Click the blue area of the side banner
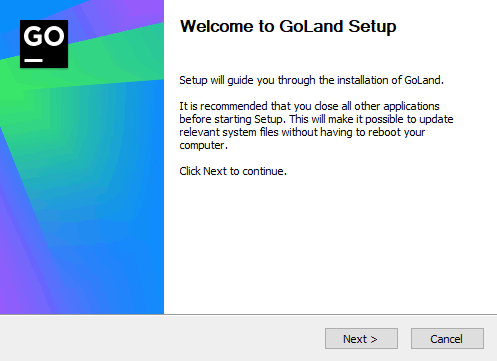Viewport: 497px width, 361px height. click(x=127, y=200)
